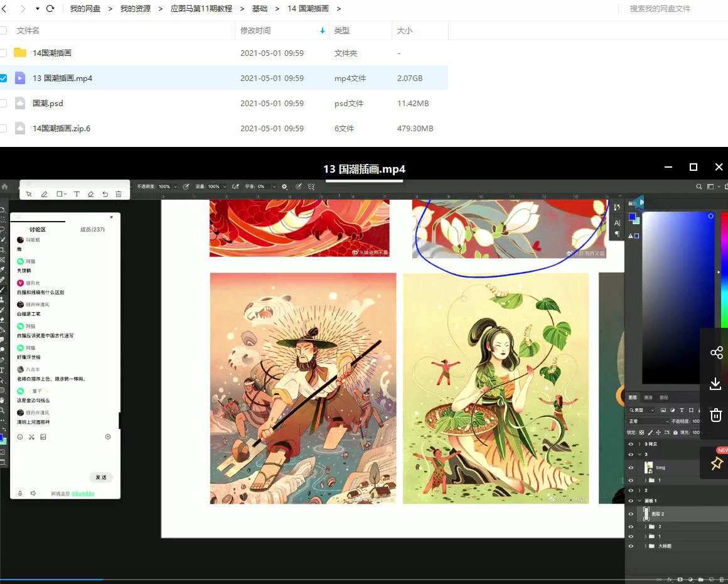Switch to 通道 channels tab
728x584 pixels.
[x=648, y=397]
